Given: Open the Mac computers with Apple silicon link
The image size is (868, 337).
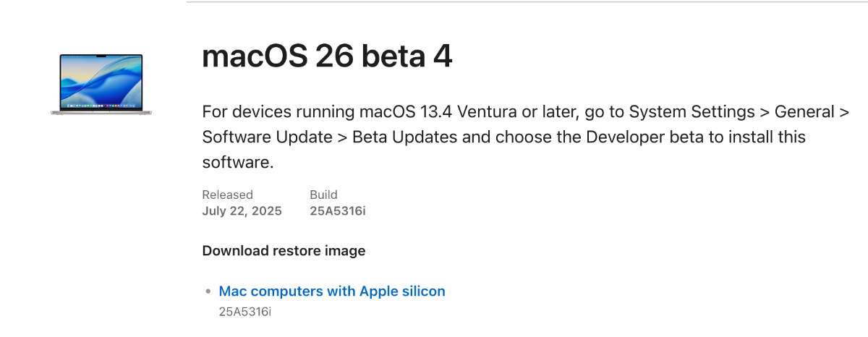Looking at the screenshot, I should (332, 291).
